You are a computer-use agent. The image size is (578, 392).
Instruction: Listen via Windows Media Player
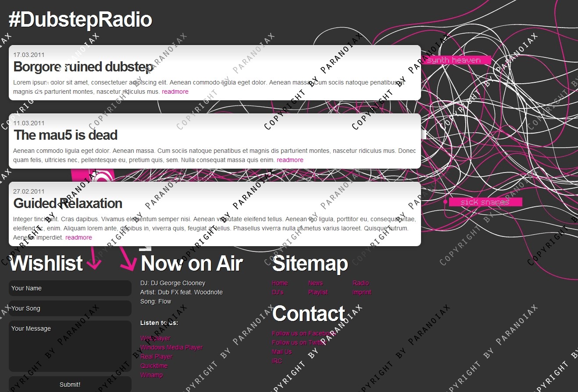171,347
